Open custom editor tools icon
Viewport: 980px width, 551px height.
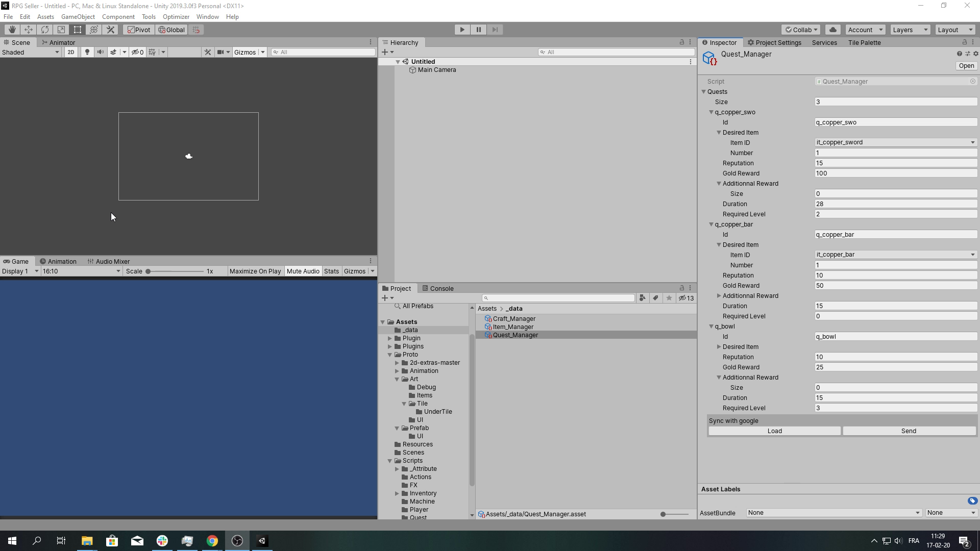[x=110, y=30]
